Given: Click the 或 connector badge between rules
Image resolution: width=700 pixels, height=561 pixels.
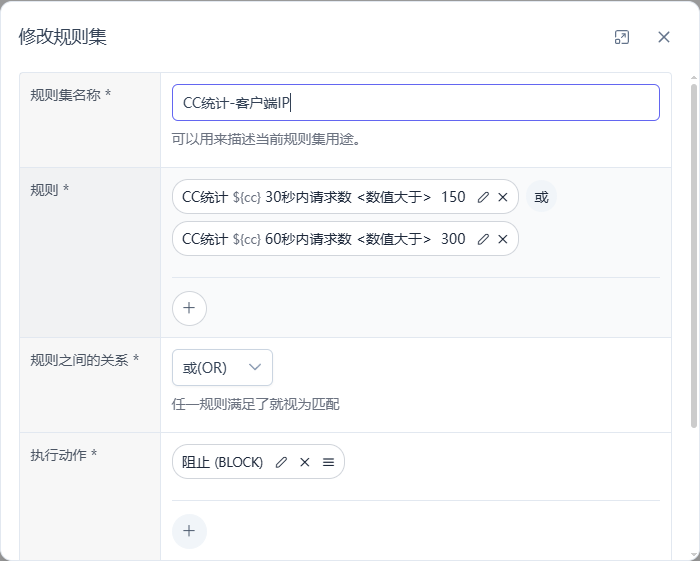Looking at the screenshot, I should tap(541, 196).
